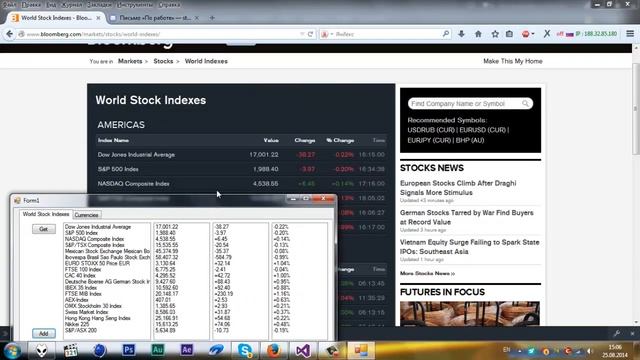Click EURUSD (CUR) recommended symbol
This screenshot has height=360, width=640.
(x=482, y=130)
